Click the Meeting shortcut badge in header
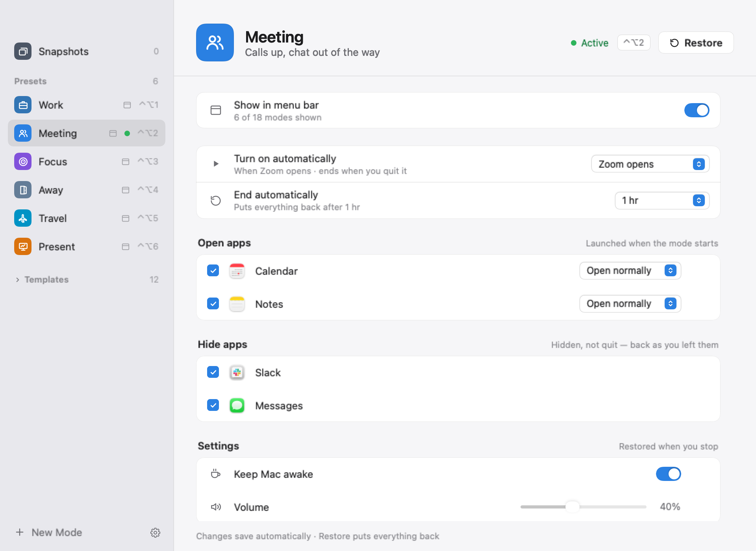The width and height of the screenshot is (756, 551). (x=634, y=43)
